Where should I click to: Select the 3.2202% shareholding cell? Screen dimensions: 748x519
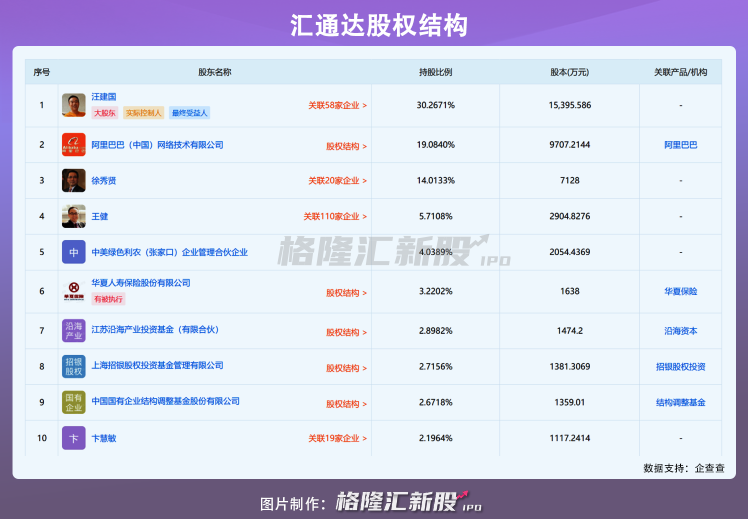436,291
